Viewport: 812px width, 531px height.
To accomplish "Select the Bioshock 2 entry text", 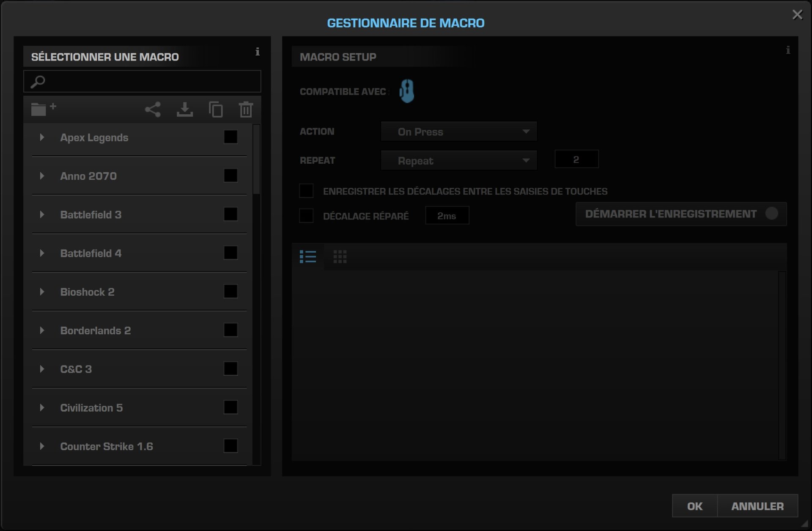I will (x=87, y=292).
